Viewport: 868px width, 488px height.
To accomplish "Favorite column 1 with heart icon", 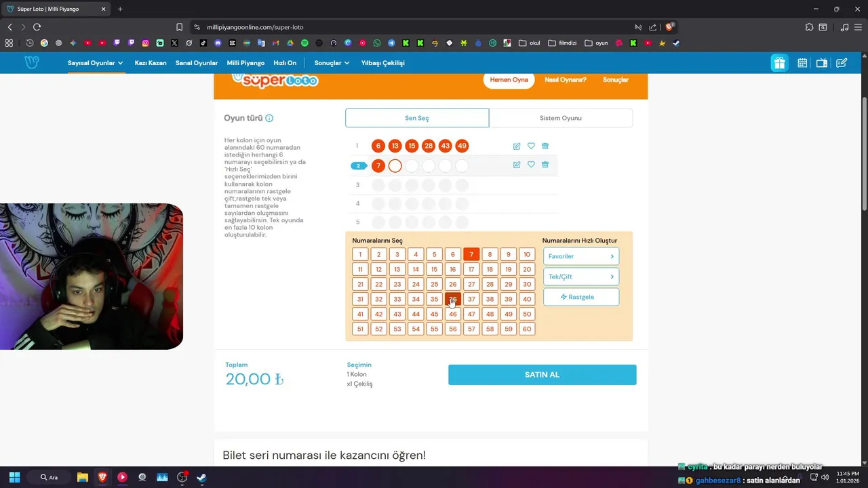I will (x=531, y=146).
